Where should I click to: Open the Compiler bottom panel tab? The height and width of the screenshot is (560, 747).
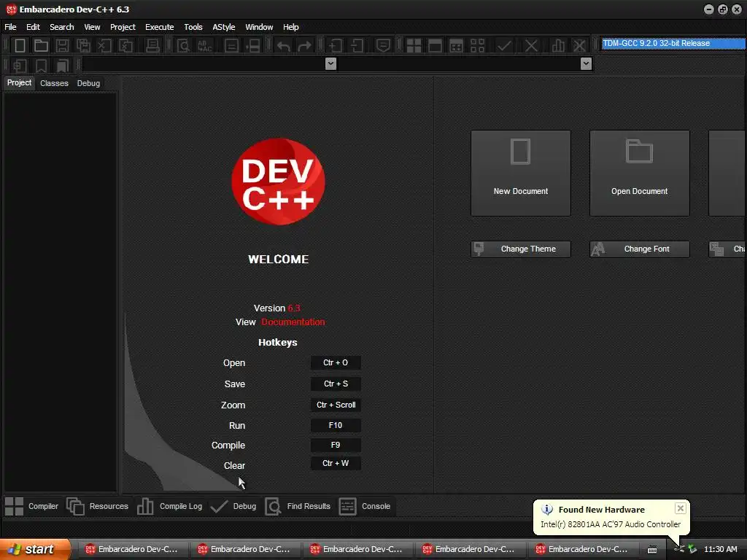[32, 506]
